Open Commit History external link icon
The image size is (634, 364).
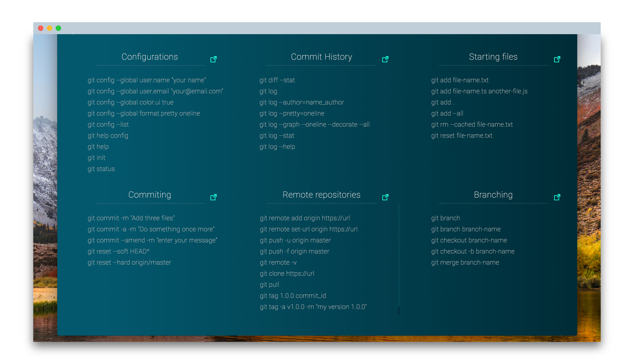[x=385, y=59]
